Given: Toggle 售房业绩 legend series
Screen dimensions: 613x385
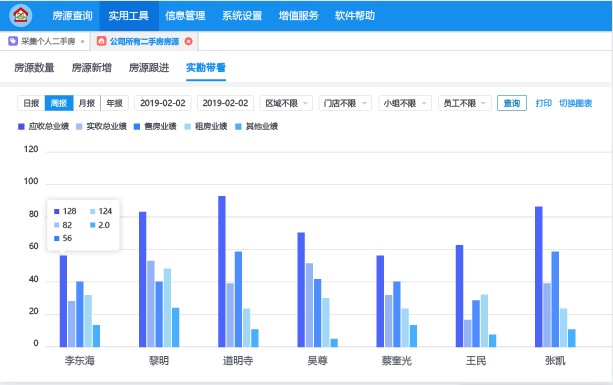Looking at the screenshot, I should pos(155,126).
